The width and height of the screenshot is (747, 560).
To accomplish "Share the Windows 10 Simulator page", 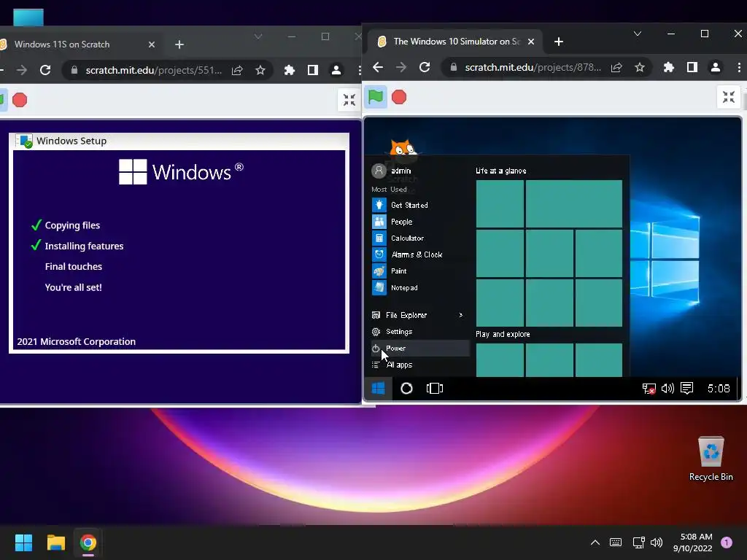I will [x=616, y=67].
